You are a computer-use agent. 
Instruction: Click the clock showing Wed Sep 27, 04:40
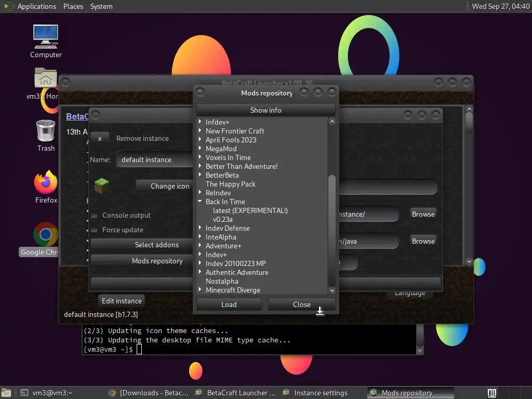(500, 6)
